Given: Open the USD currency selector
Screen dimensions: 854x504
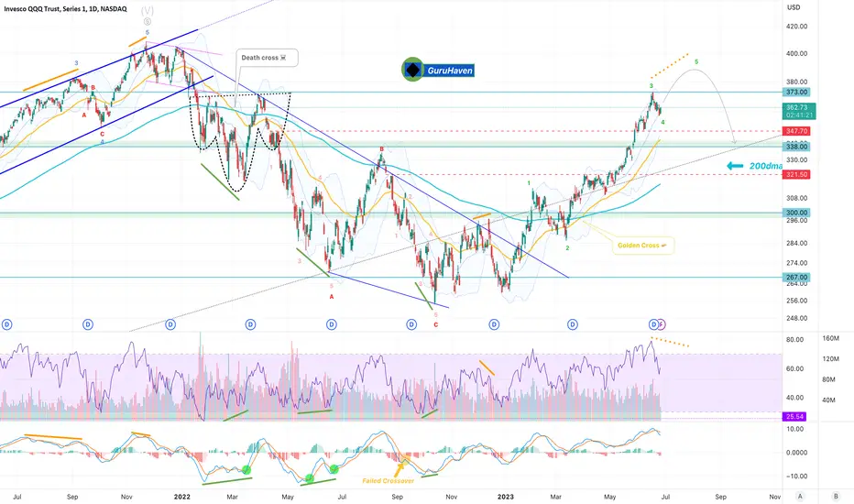Looking at the screenshot, I should 794,7.
